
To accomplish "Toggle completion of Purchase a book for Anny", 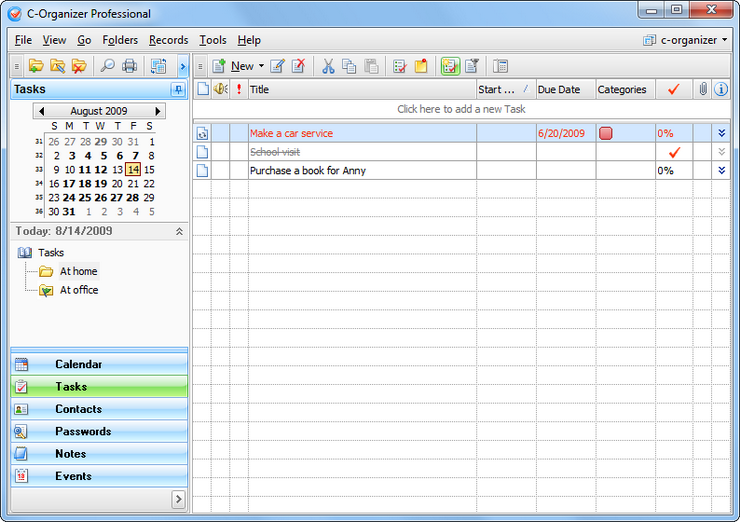I will point(673,171).
